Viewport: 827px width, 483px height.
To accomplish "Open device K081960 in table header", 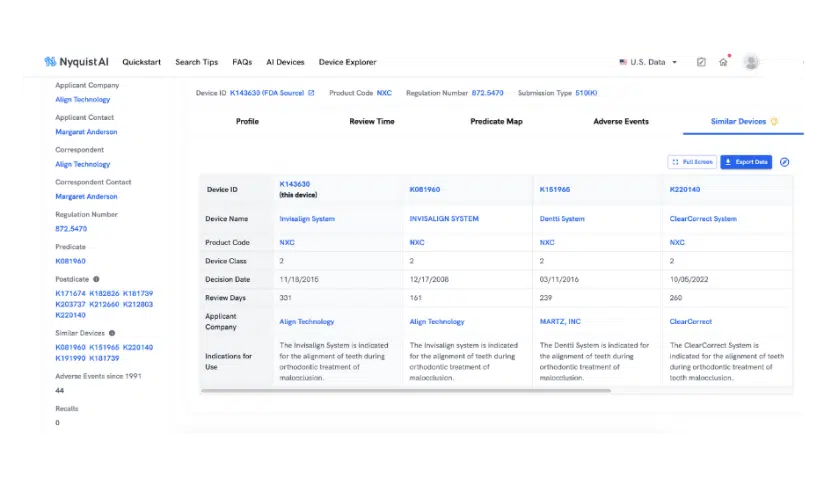I will click(x=424, y=189).
